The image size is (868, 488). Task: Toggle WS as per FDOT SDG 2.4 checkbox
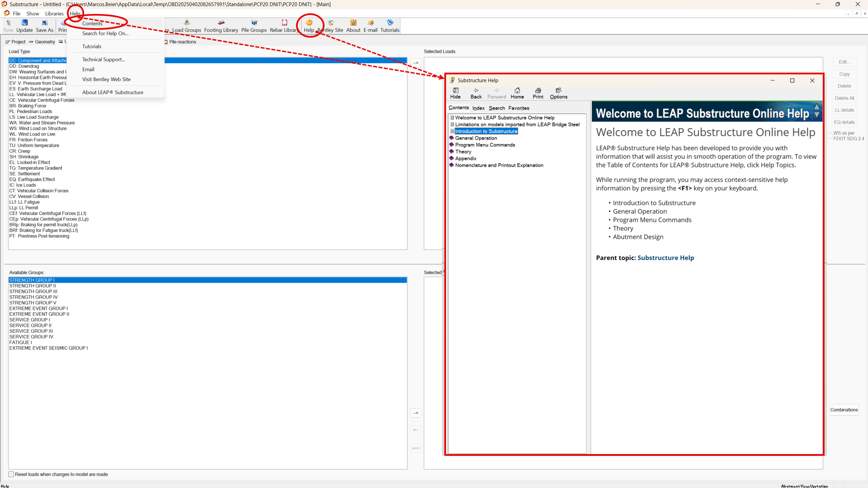click(829, 135)
